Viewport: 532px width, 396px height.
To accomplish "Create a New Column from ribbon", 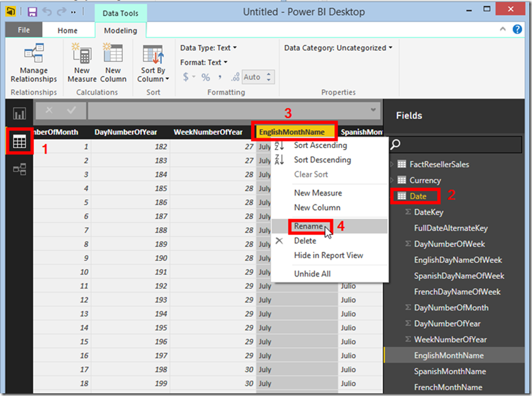I will [x=113, y=63].
